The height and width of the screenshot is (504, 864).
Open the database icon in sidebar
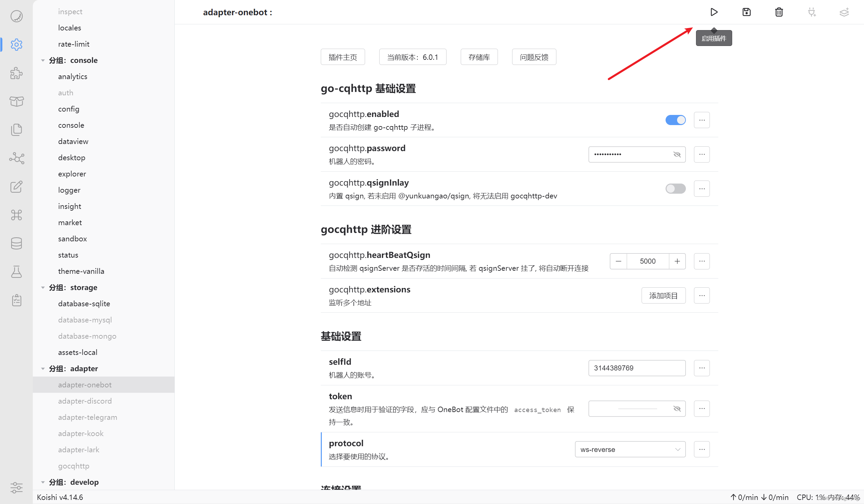pos(16,243)
